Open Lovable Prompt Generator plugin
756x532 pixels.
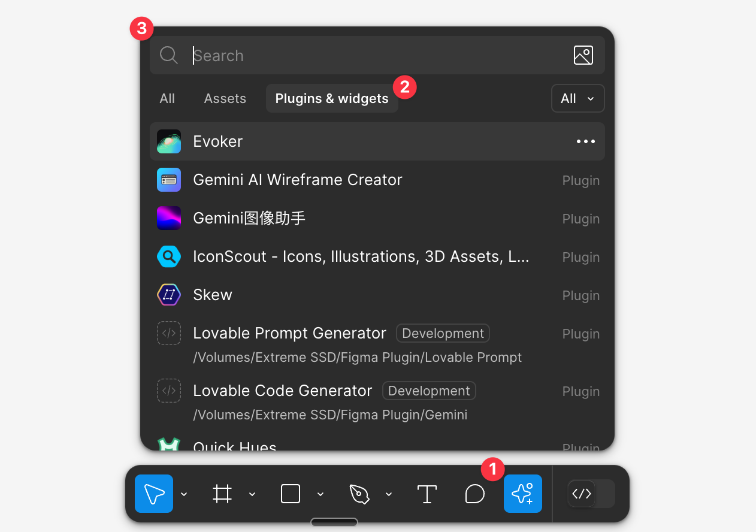click(377, 343)
